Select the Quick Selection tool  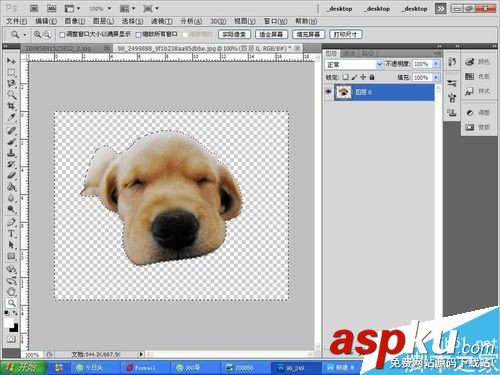[11, 95]
